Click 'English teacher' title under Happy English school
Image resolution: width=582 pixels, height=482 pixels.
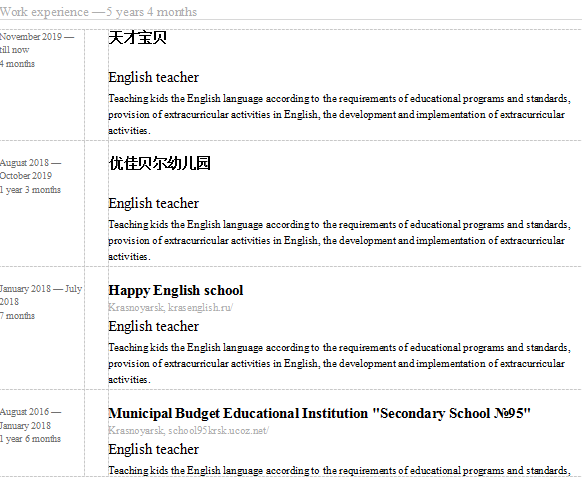[x=154, y=326]
